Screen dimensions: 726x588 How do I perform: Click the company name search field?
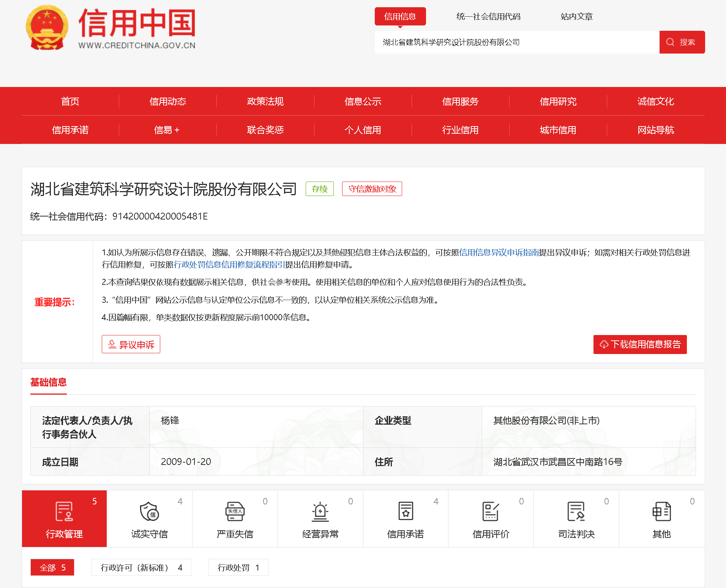click(x=517, y=42)
